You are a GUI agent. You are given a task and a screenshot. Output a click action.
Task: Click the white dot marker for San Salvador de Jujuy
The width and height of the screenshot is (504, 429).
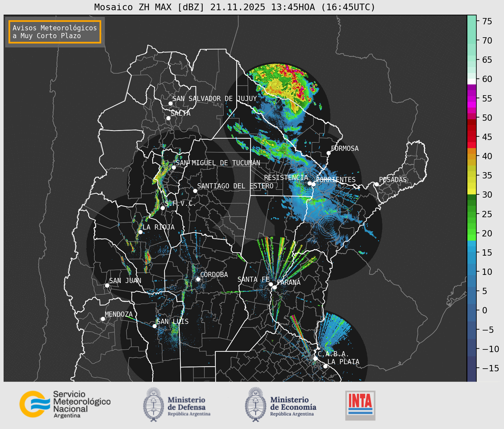(x=170, y=103)
